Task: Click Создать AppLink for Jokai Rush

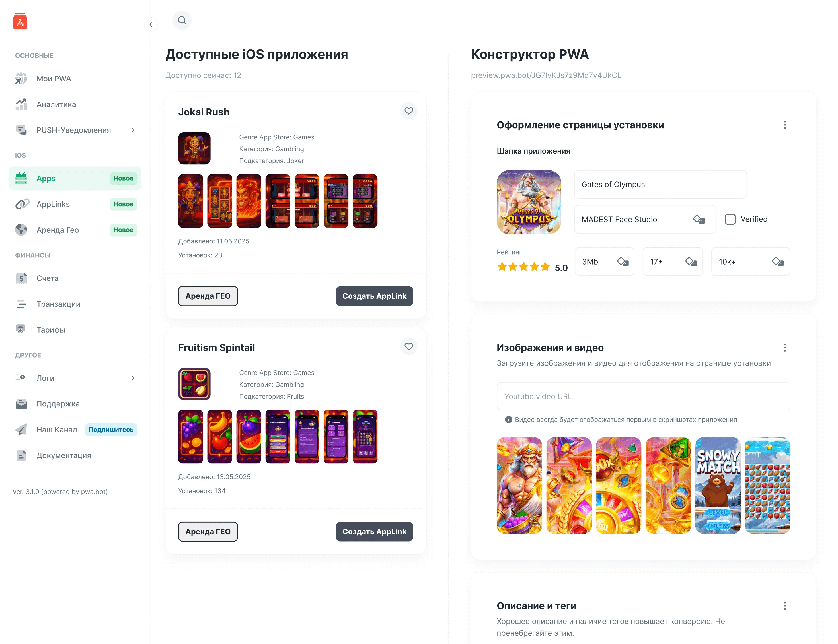Action: click(374, 296)
